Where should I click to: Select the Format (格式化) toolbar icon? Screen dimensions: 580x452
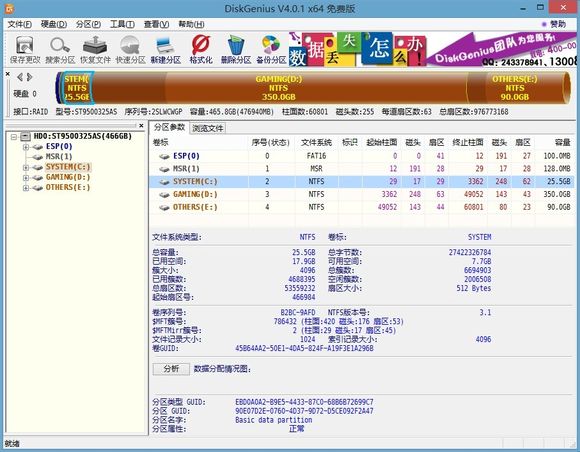201,50
